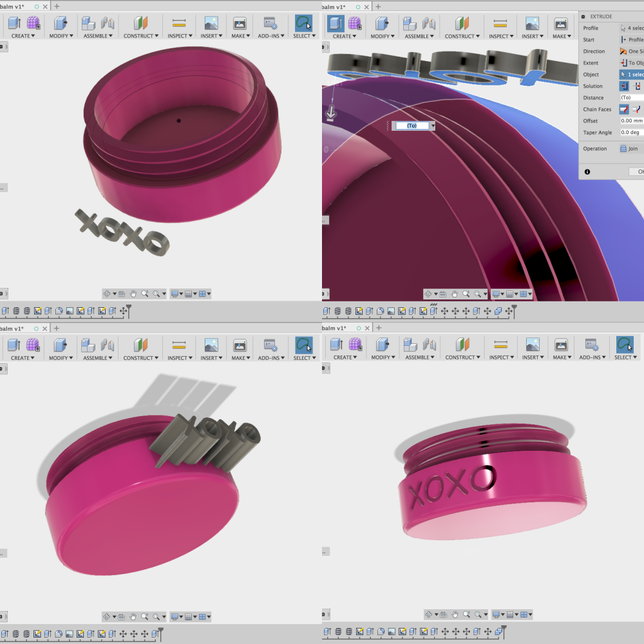Click the down-arrow distance manipulator on jar rim
Screen dimensions: 644x644
pos(330,113)
